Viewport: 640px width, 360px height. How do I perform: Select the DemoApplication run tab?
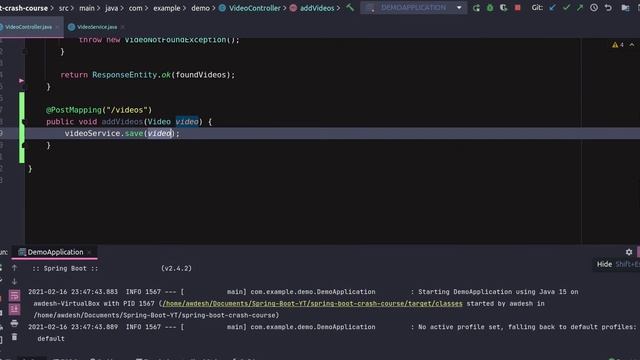point(55,252)
